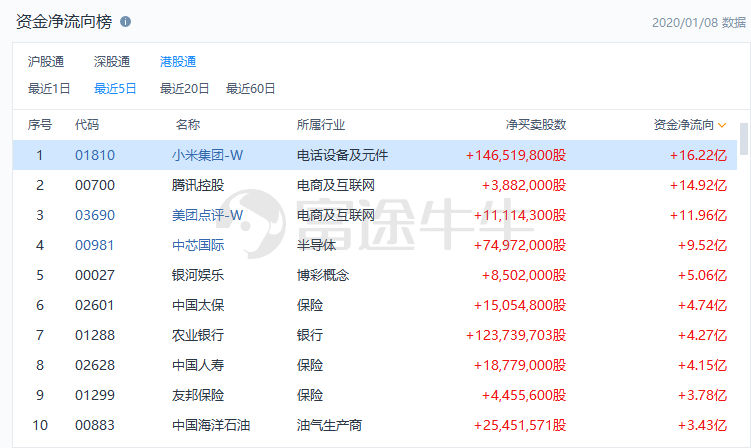
Task: Click the +11.96亿 net inflow value
Action: tap(698, 215)
